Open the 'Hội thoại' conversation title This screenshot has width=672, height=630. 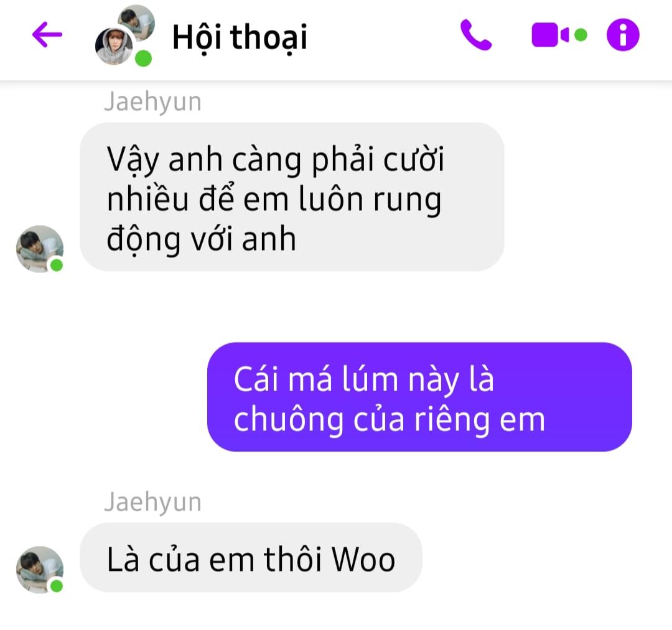[240, 38]
